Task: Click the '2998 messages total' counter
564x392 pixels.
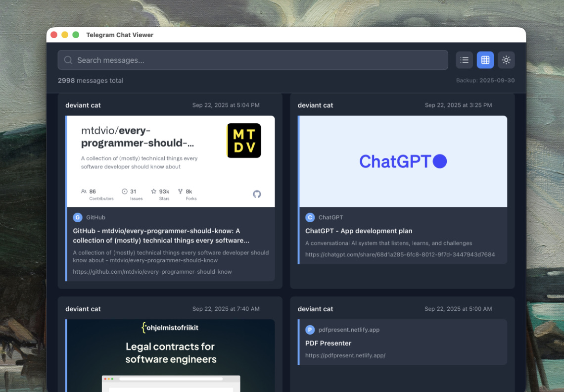Action: pyautogui.click(x=90, y=81)
